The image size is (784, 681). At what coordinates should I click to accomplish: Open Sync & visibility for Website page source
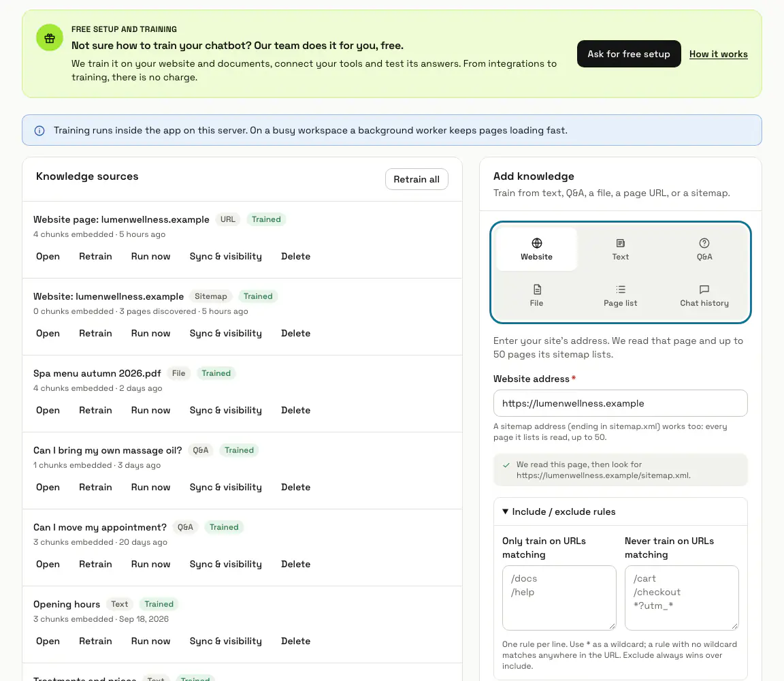pos(225,256)
